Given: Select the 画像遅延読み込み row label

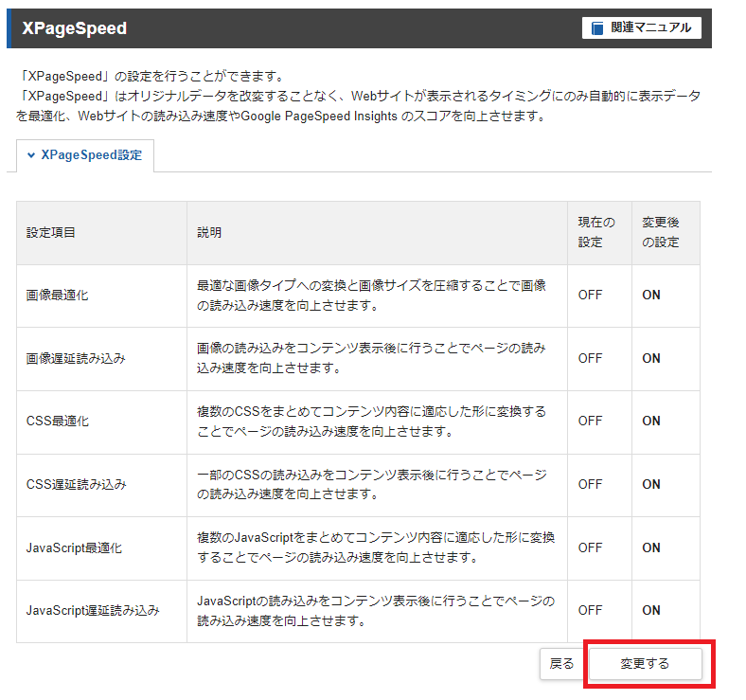Looking at the screenshot, I should (x=76, y=358).
